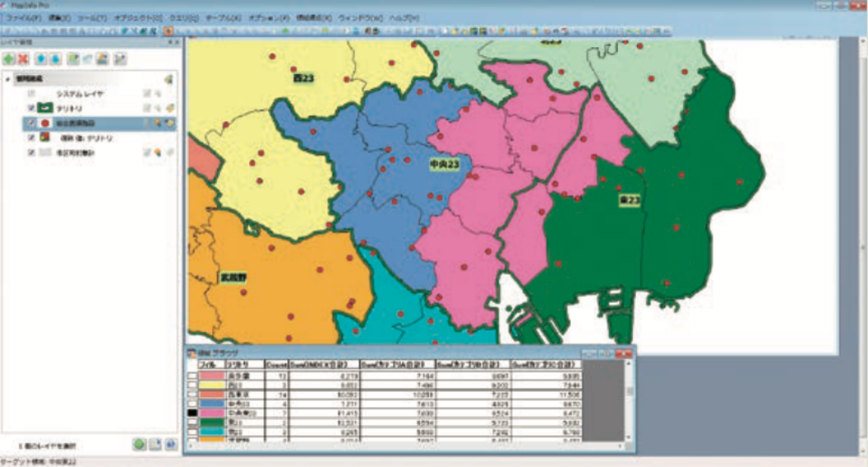Toggle visibility checkbox of テリトリ layer
The image size is (868, 467).
31,108
